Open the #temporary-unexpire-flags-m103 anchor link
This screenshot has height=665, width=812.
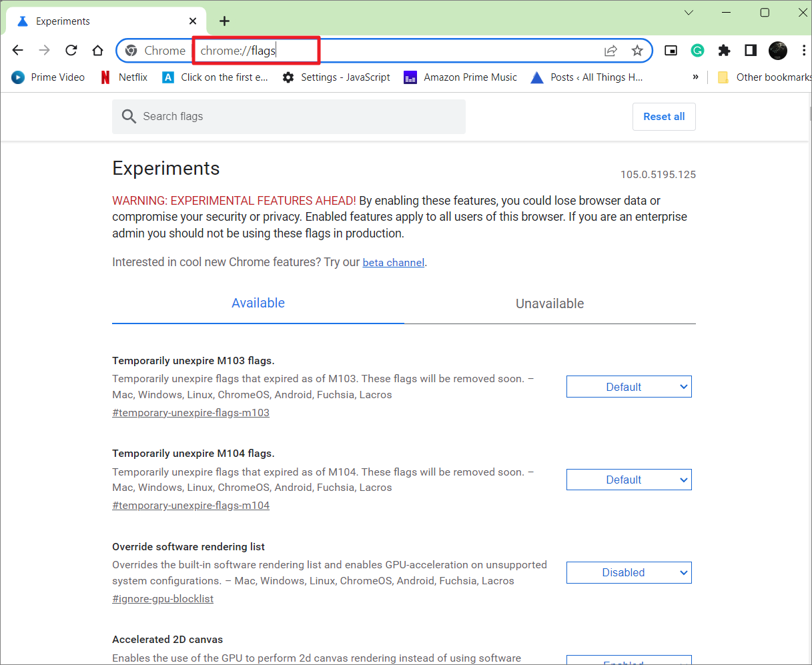click(191, 413)
